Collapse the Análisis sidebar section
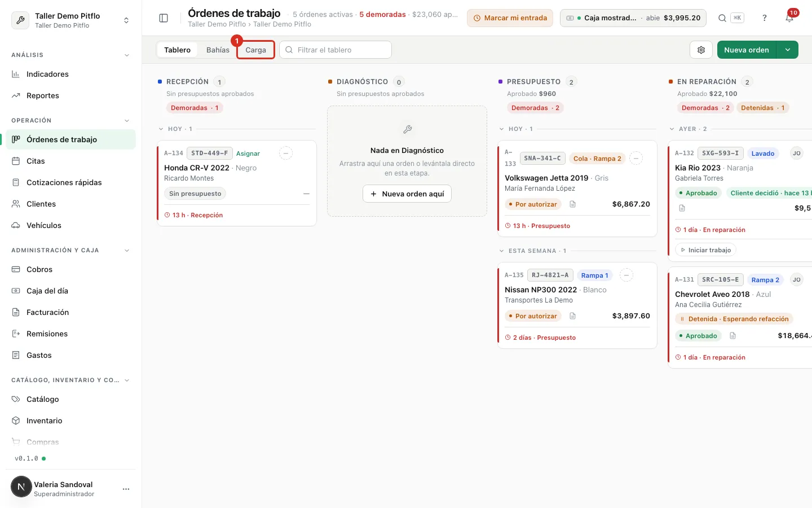The image size is (812, 508). click(x=126, y=55)
